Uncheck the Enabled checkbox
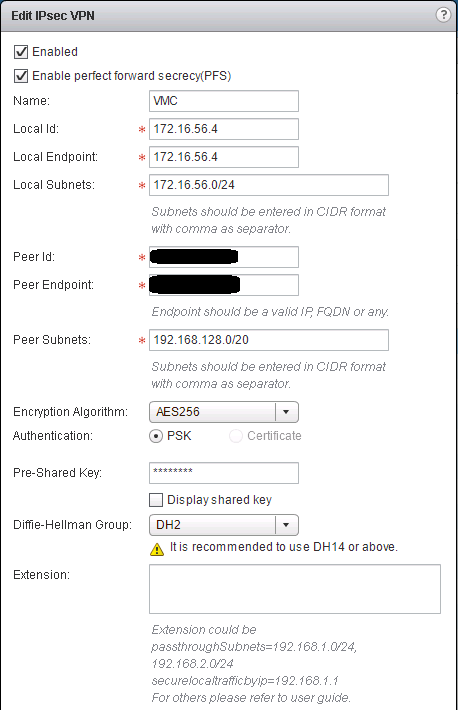Screen dimensions: 458x710 pos(21,52)
